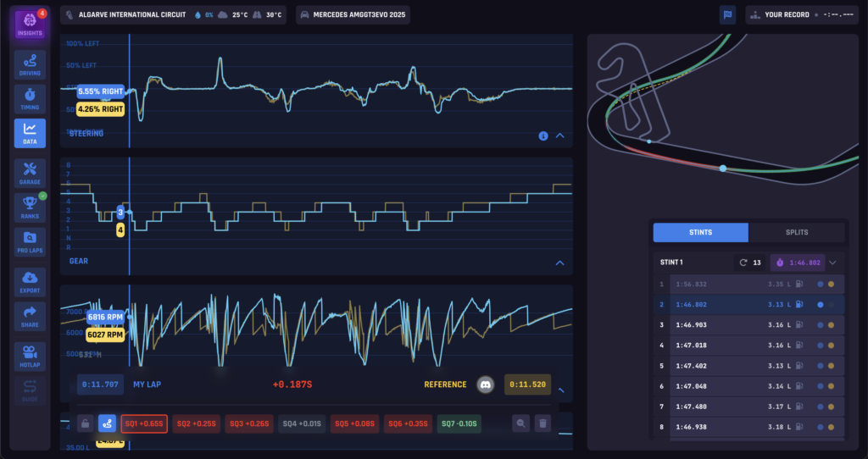Screen dimensions: 868x459
Task: Switch to the Splits tab
Action: click(796, 233)
